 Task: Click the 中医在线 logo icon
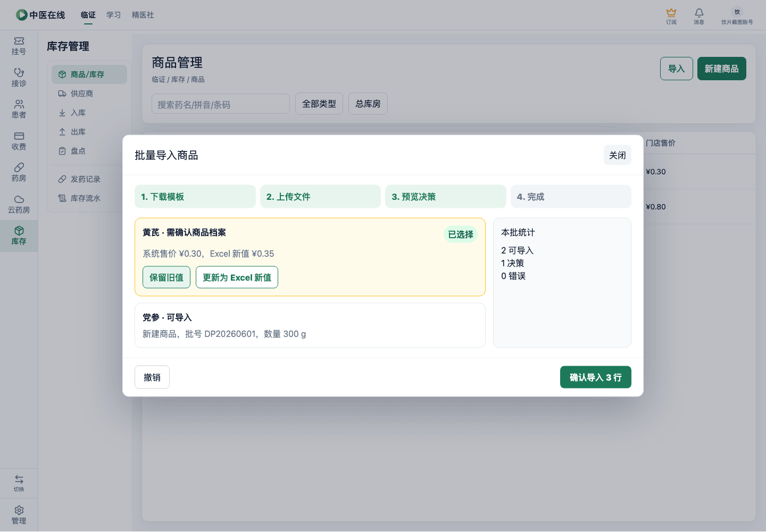[x=22, y=15]
